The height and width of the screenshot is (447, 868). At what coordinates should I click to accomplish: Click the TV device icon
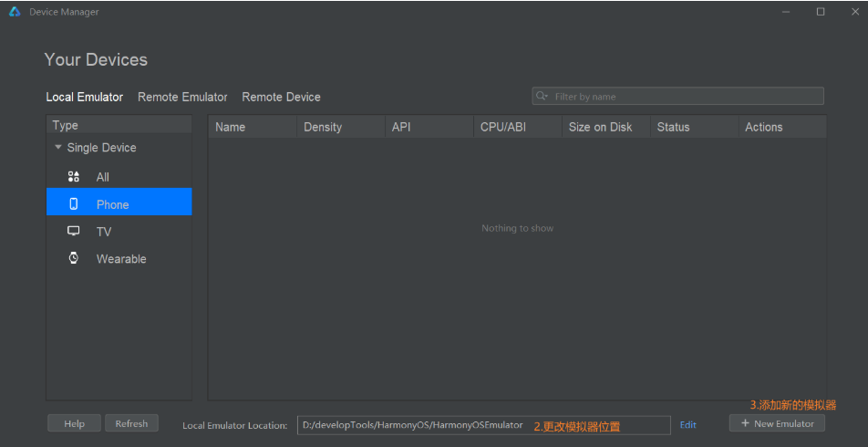(74, 232)
